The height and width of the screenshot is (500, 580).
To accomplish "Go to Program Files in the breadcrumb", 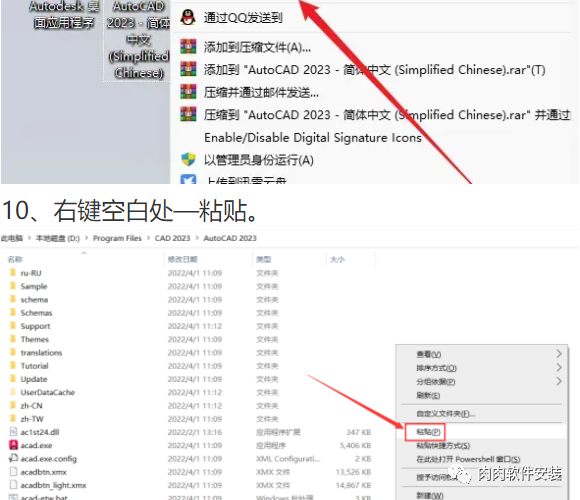I will pyautogui.click(x=117, y=238).
